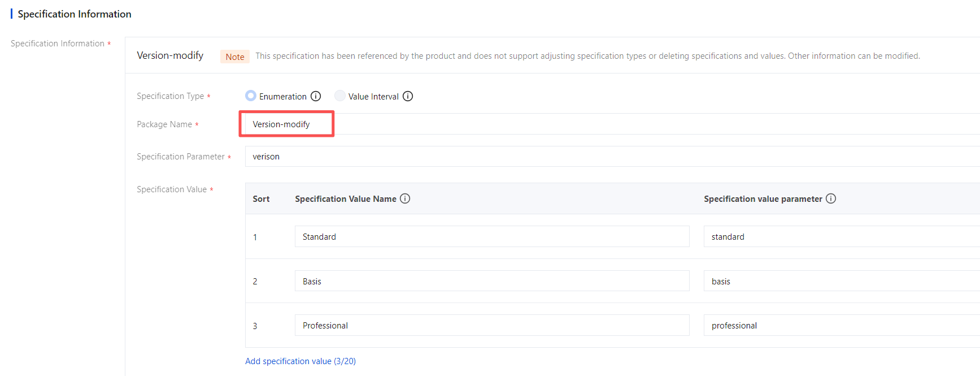This screenshot has height=376, width=980.
Task: Click the note text about referenced specification
Action: (x=587, y=56)
